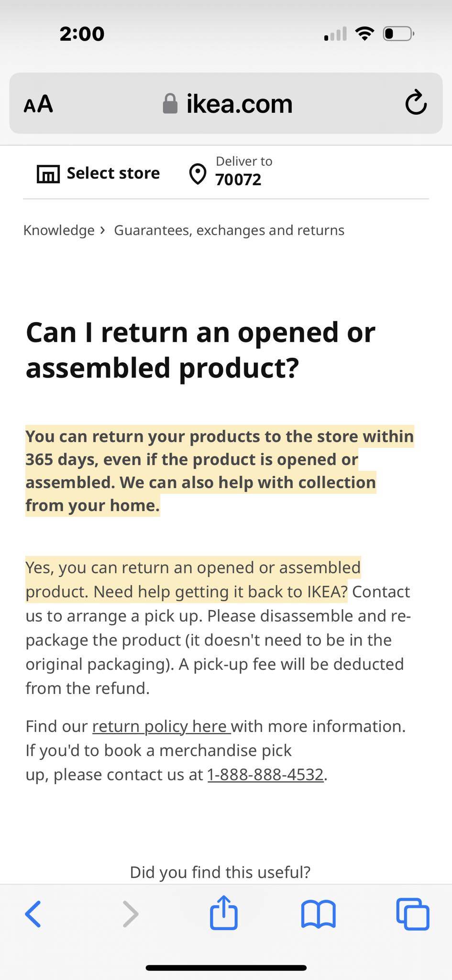
Task: Select the ikea.com address bar
Action: point(226,103)
